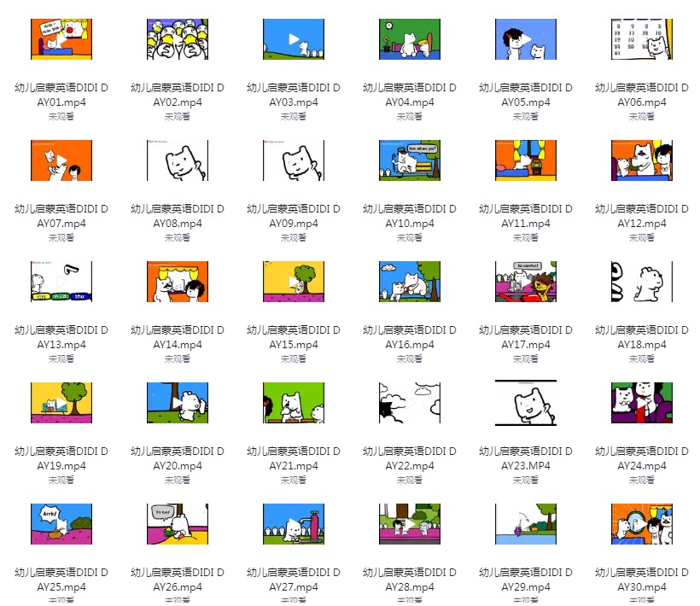Open the DAY11.mp4 video thumbnail
The image size is (700, 606).
(526, 160)
